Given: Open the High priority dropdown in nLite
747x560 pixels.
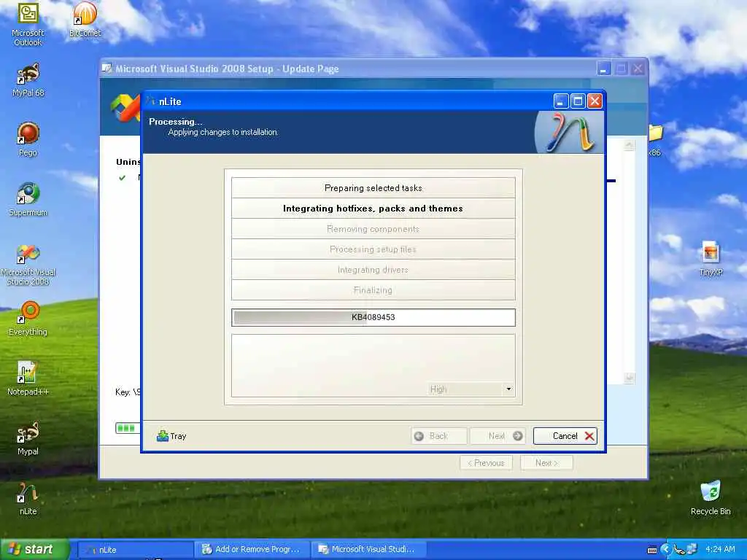Looking at the screenshot, I should [471, 389].
